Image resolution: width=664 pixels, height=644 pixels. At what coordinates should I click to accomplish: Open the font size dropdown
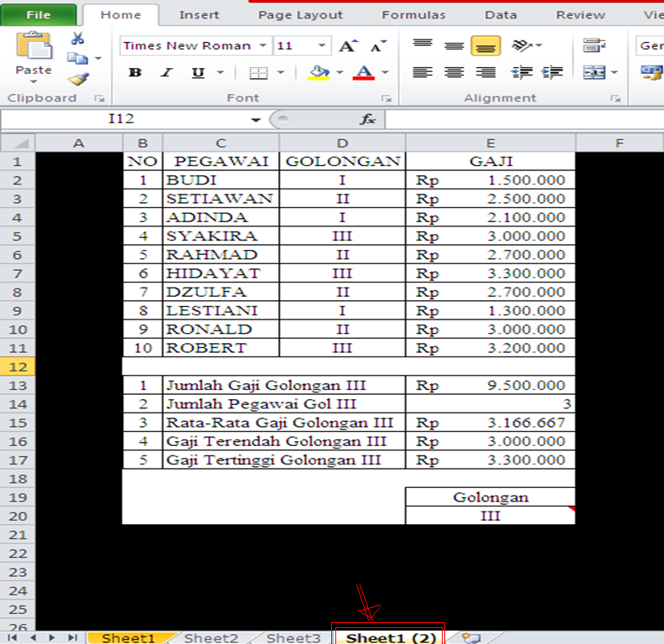(322, 45)
